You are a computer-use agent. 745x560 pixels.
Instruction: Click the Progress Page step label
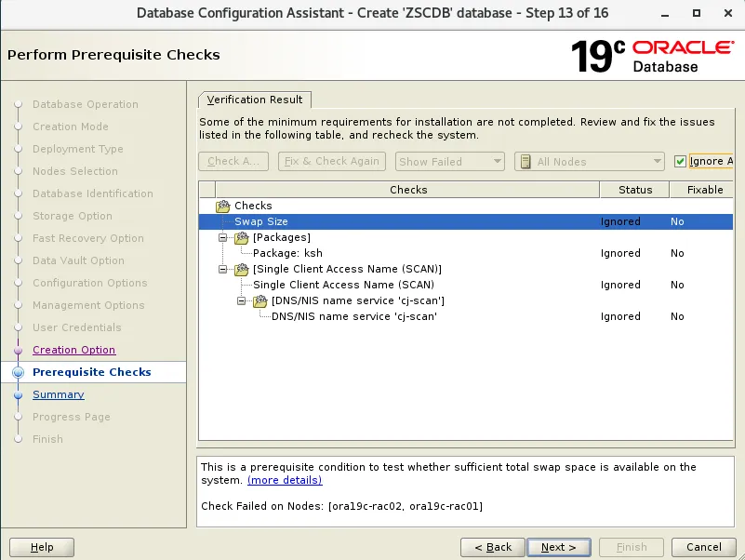point(72,417)
